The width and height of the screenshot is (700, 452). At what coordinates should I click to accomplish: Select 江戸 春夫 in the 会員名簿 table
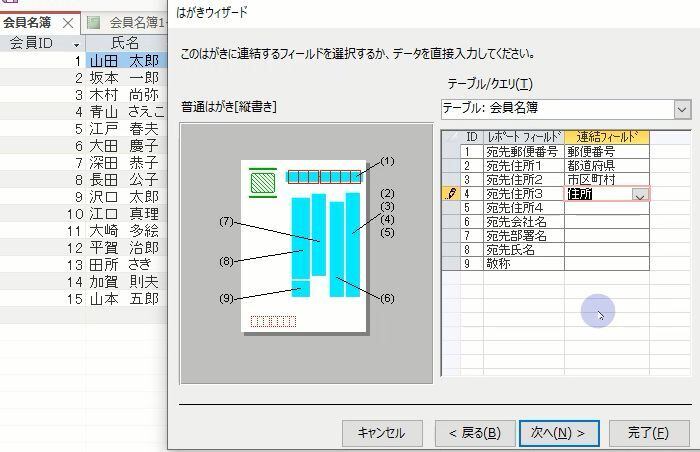tap(126, 129)
